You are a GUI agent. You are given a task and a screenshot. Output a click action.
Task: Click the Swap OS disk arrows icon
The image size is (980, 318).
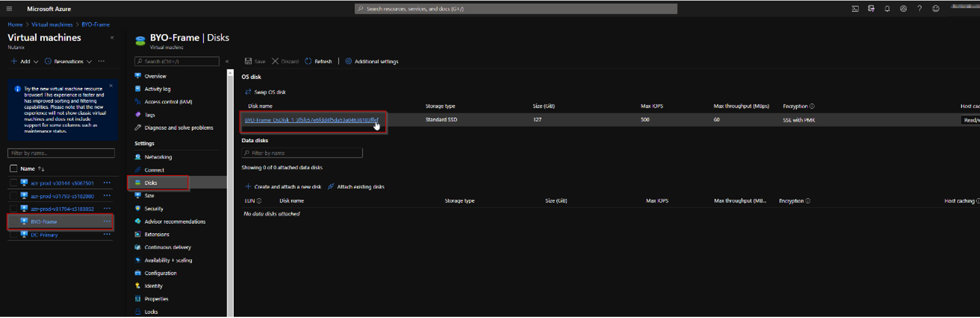248,92
